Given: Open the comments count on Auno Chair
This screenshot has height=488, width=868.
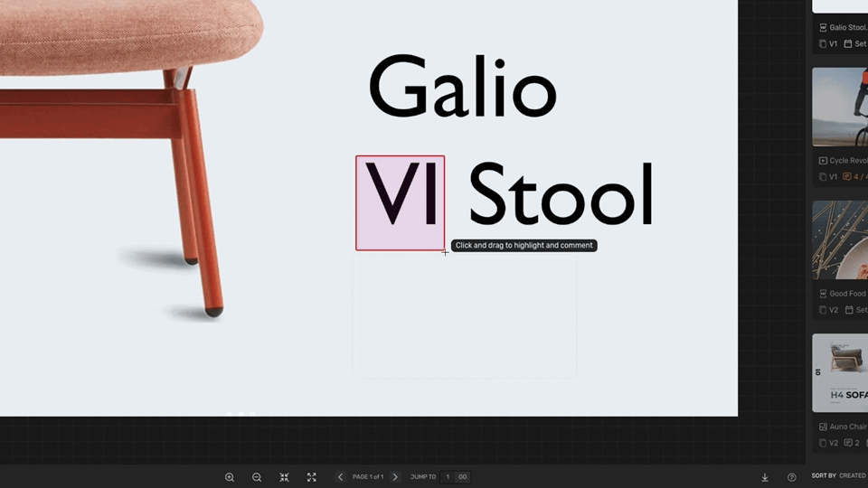Looking at the screenshot, I should (x=851, y=443).
